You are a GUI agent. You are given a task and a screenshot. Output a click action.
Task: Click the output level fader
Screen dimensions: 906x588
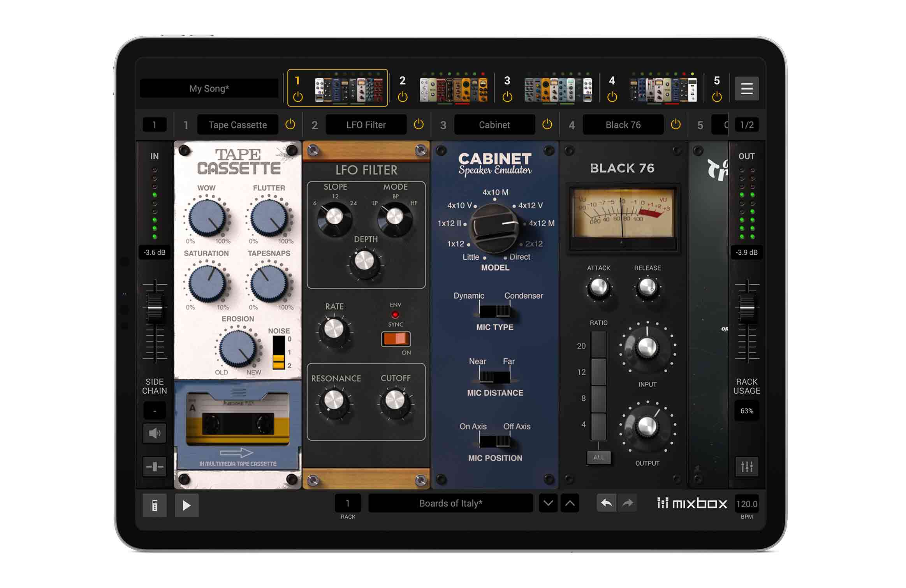click(x=747, y=308)
